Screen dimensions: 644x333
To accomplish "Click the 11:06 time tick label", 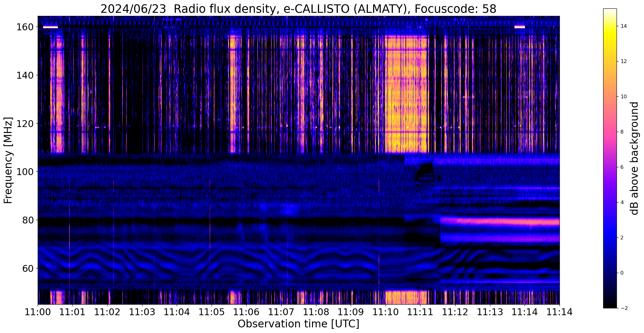I will [247, 312].
